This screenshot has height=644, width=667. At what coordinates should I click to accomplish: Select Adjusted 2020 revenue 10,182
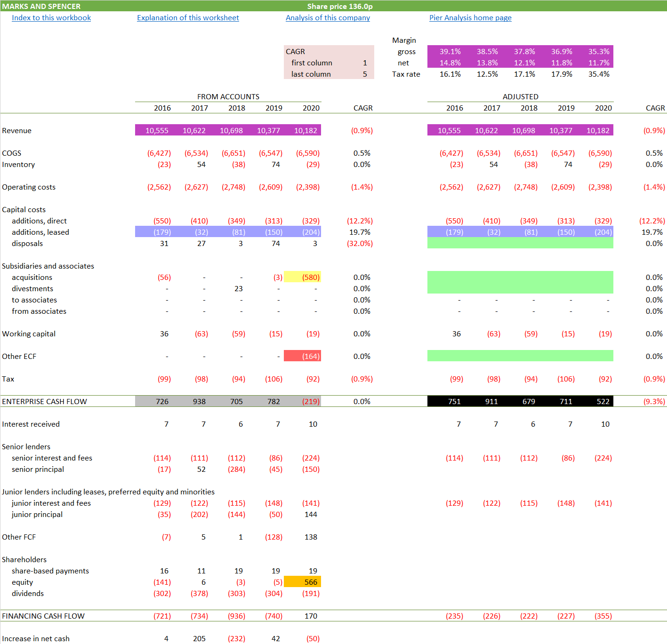(x=598, y=131)
